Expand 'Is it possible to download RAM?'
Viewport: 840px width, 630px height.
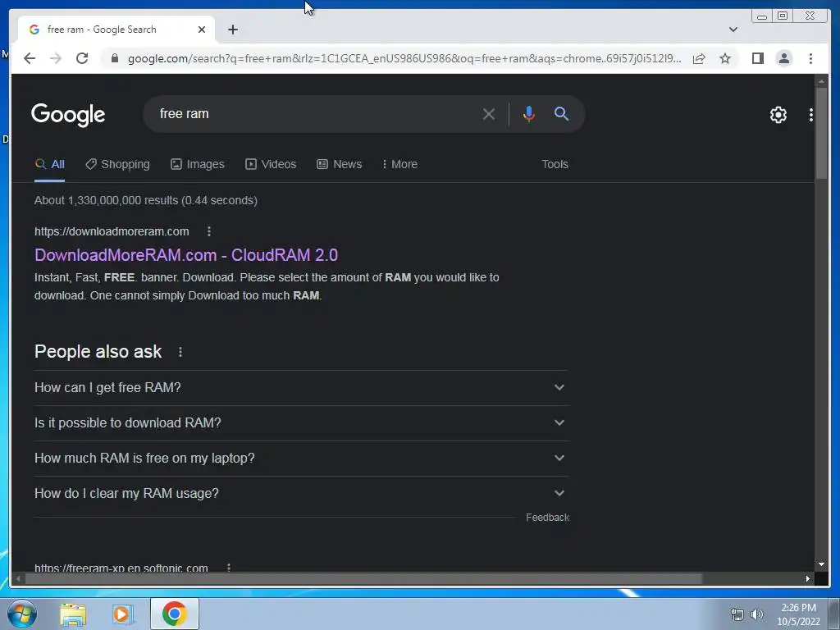[301, 422]
